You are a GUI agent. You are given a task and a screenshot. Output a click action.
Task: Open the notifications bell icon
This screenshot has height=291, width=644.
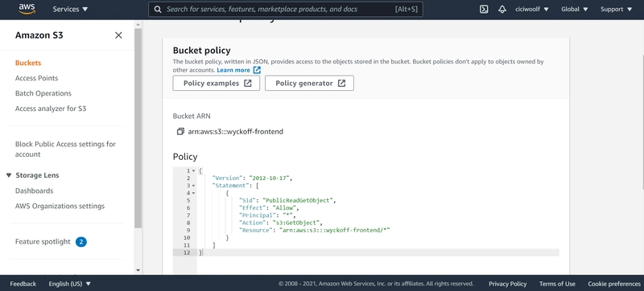point(502,9)
